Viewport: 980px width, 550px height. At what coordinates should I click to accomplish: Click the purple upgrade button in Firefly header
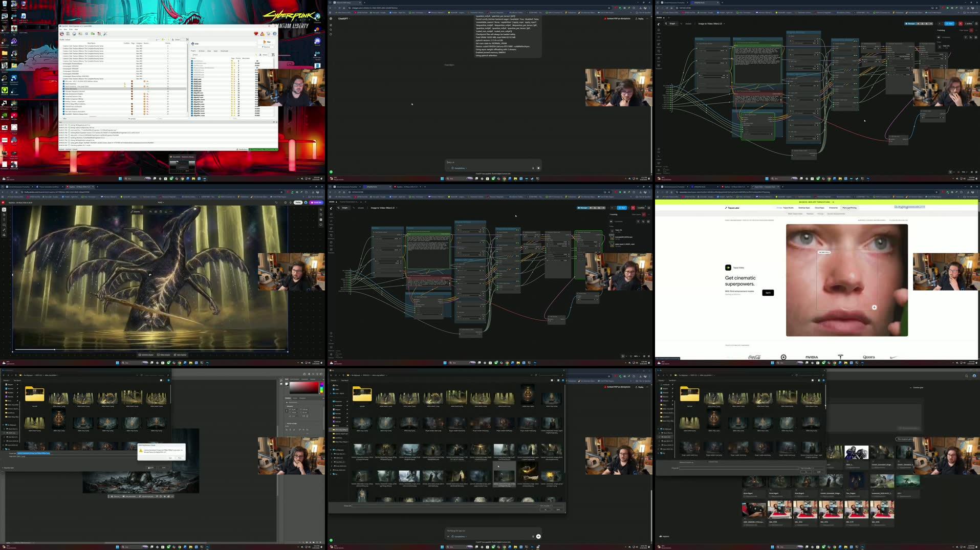[316, 203]
